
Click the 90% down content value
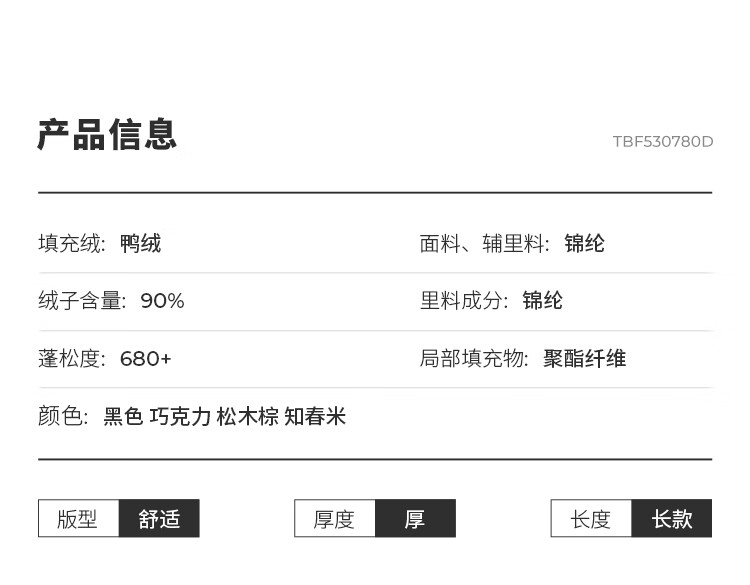[x=162, y=301]
